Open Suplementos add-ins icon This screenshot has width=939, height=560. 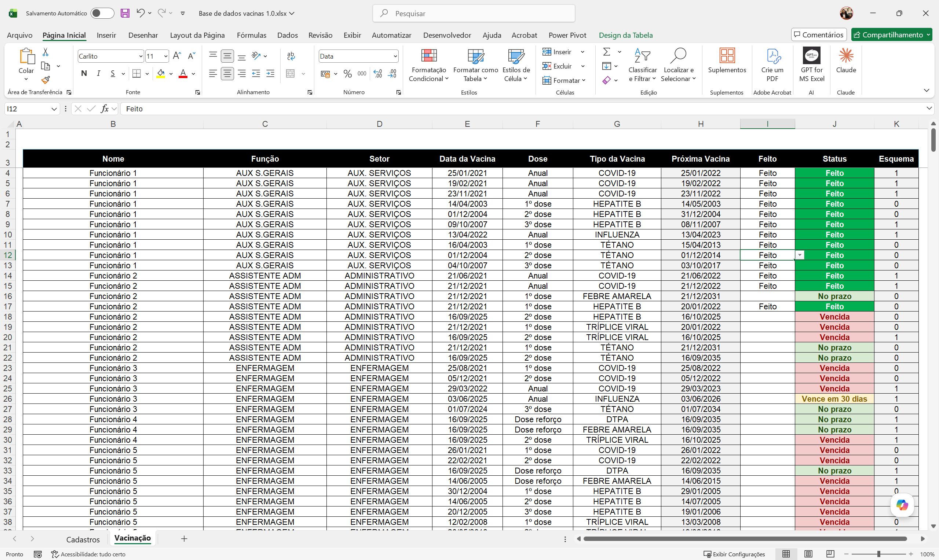(x=727, y=60)
